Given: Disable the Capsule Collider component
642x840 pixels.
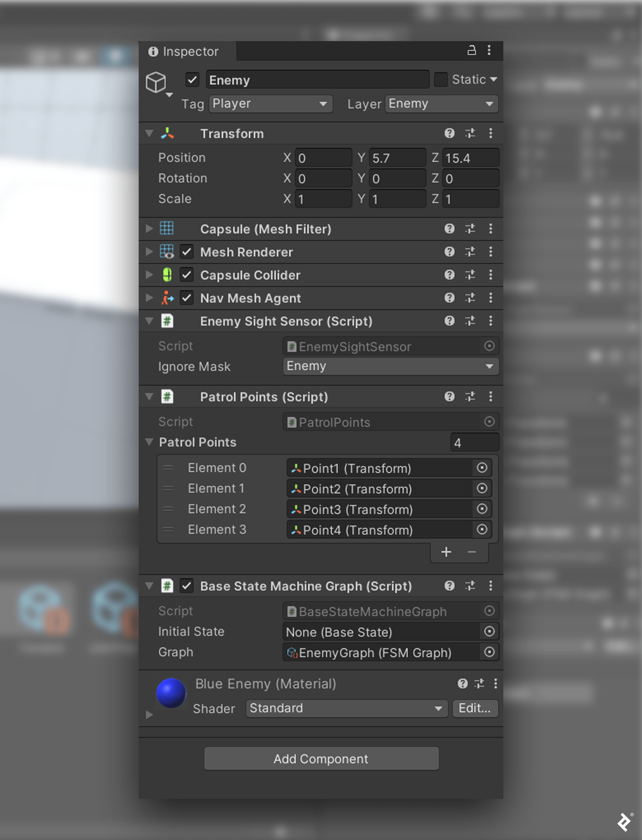Looking at the screenshot, I should (x=186, y=274).
